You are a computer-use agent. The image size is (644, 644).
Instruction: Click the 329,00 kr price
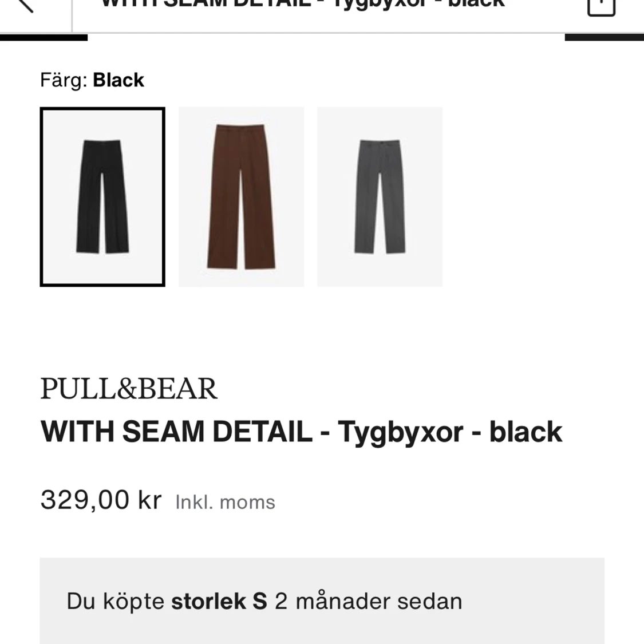tap(101, 500)
